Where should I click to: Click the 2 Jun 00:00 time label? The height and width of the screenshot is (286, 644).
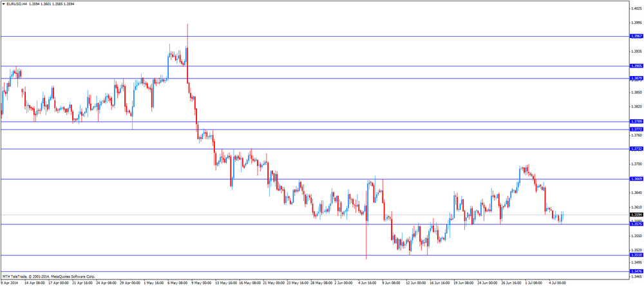(x=344, y=283)
